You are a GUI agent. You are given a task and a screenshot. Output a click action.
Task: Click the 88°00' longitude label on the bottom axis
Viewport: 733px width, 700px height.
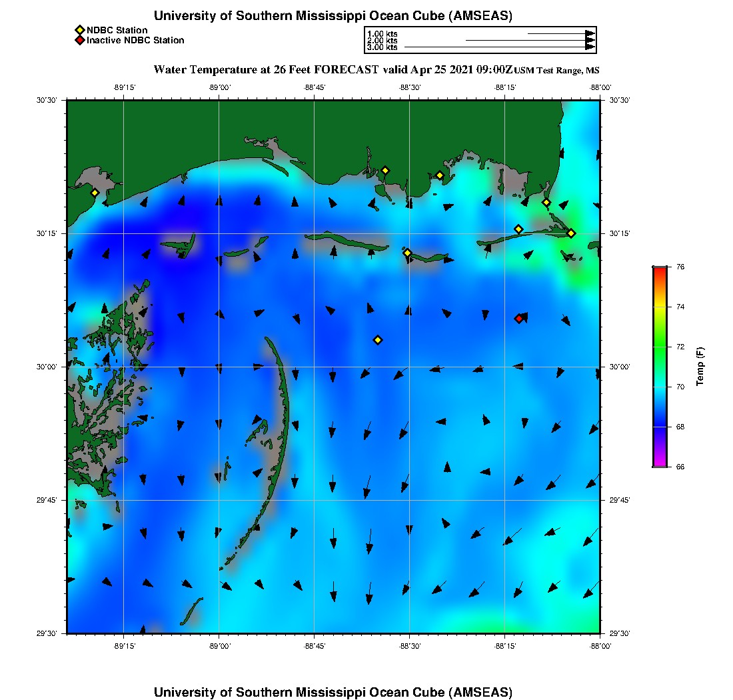coord(600,646)
